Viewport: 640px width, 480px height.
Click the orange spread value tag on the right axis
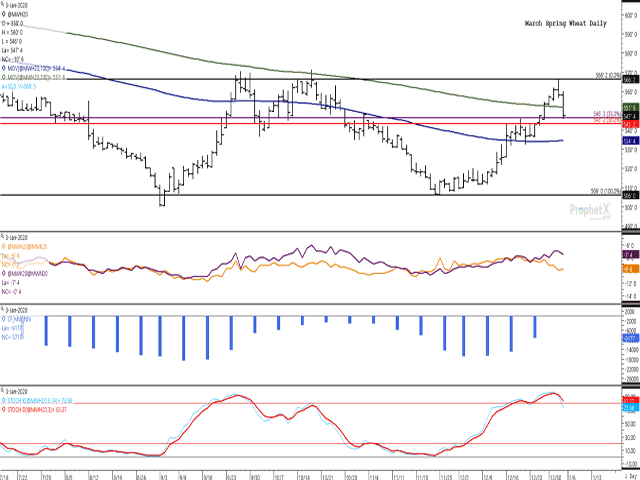pos(630,269)
